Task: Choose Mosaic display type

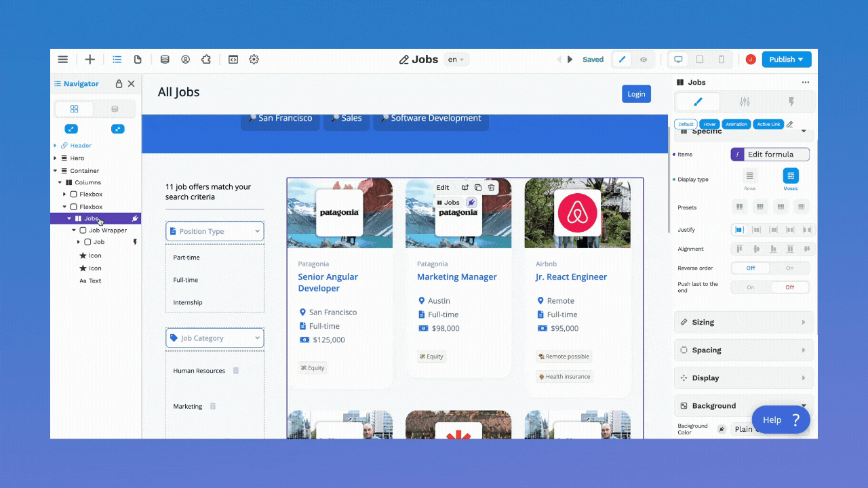Action: tap(791, 176)
